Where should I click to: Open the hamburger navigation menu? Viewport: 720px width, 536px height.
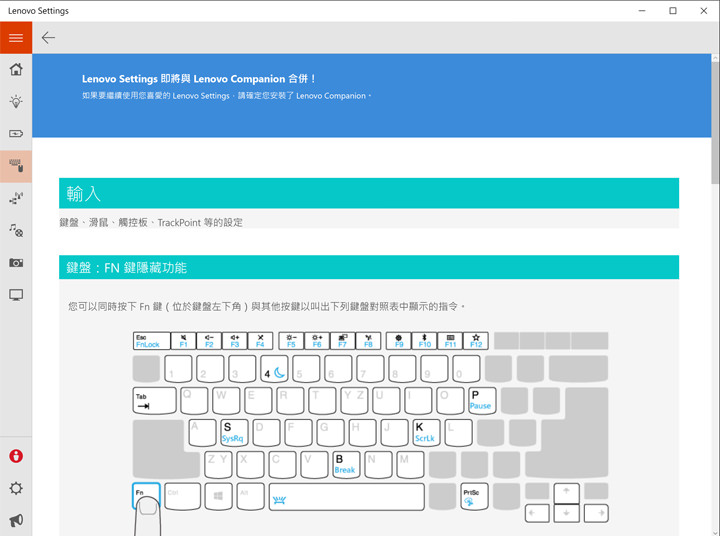(16, 38)
